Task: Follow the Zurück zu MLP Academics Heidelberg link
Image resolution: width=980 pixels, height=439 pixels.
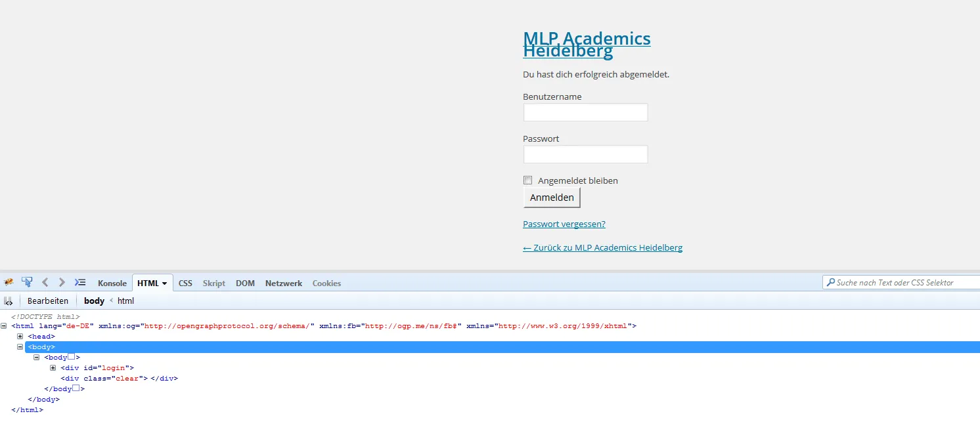Action: pos(602,247)
